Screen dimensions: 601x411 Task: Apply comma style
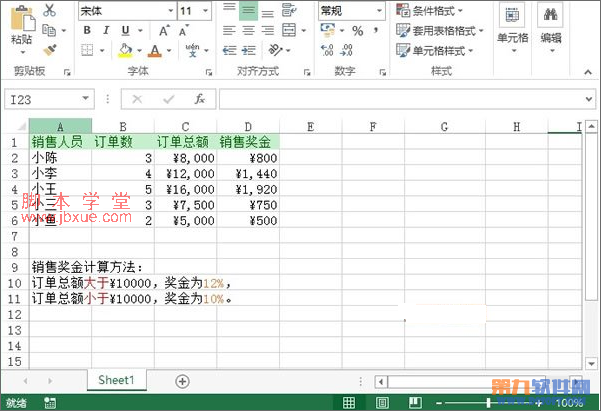(x=376, y=30)
